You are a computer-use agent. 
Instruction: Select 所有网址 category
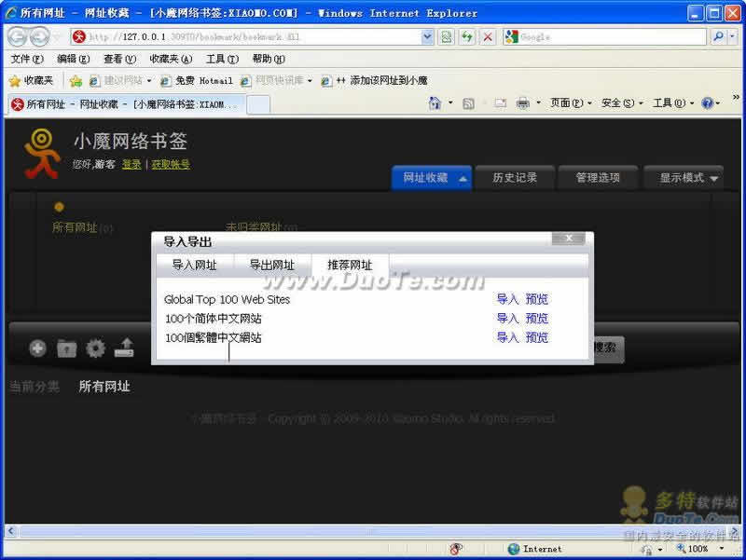point(75,227)
